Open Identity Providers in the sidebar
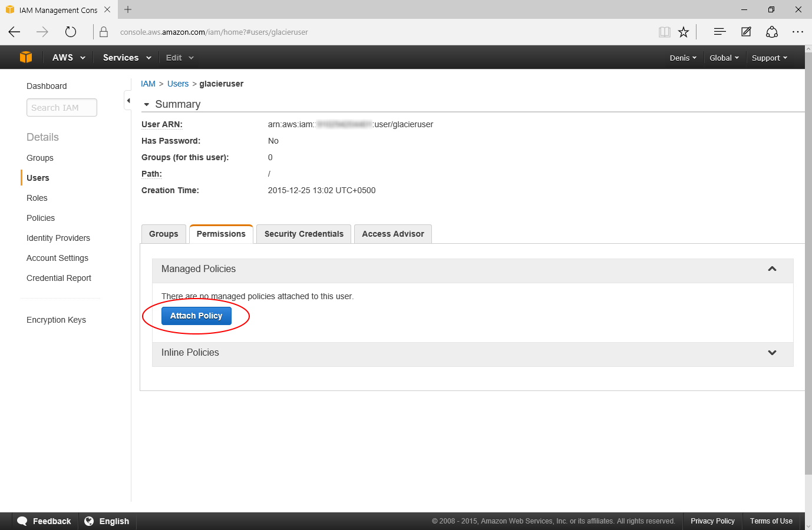 click(58, 238)
